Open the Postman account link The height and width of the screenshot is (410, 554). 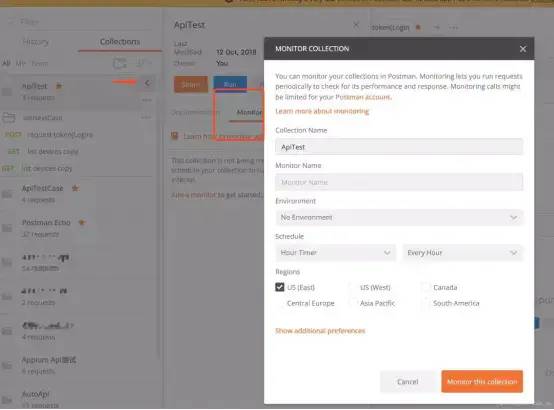point(363,97)
